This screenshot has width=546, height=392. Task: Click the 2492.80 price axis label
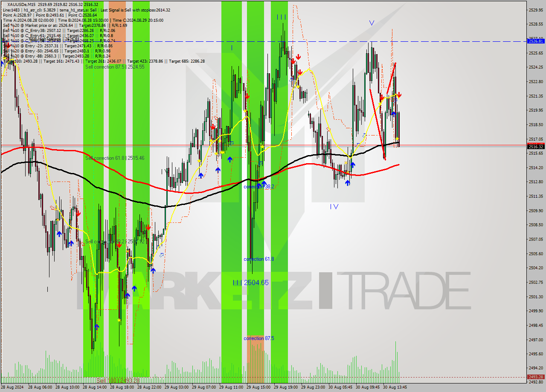pos(536,382)
